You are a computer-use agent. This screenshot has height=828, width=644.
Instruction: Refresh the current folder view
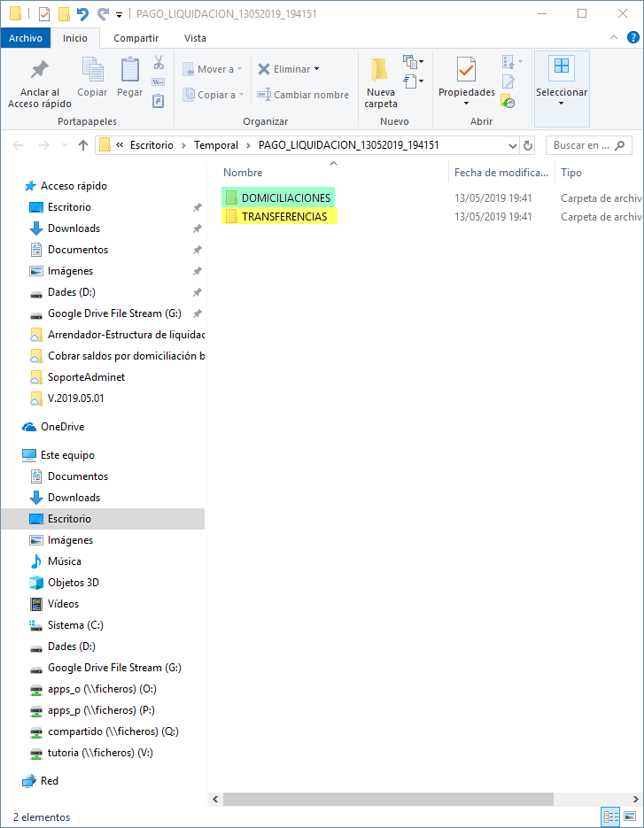pos(527,145)
